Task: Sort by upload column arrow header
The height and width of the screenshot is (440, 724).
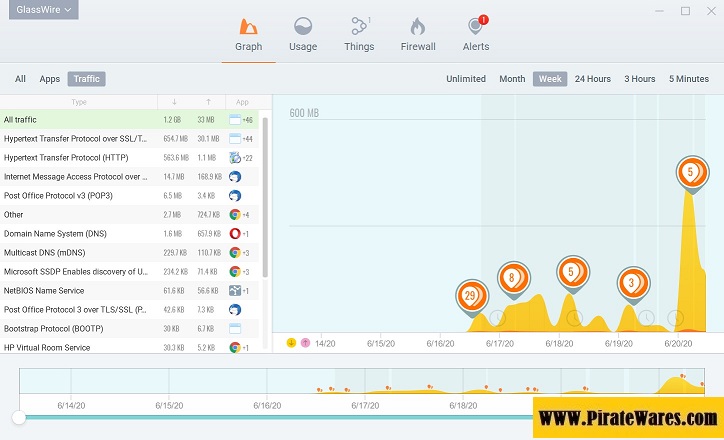Action: (208, 102)
